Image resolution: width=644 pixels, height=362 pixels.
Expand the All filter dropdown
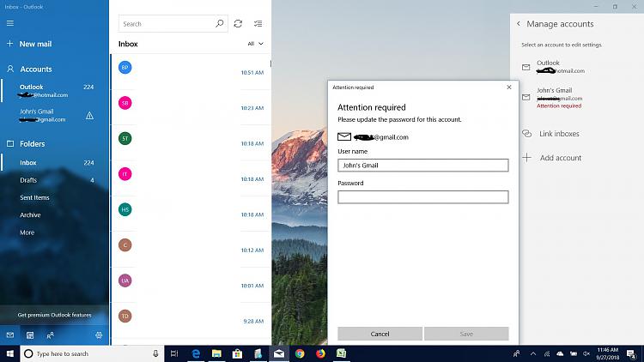pyautogui.click(x=255, y=44)
